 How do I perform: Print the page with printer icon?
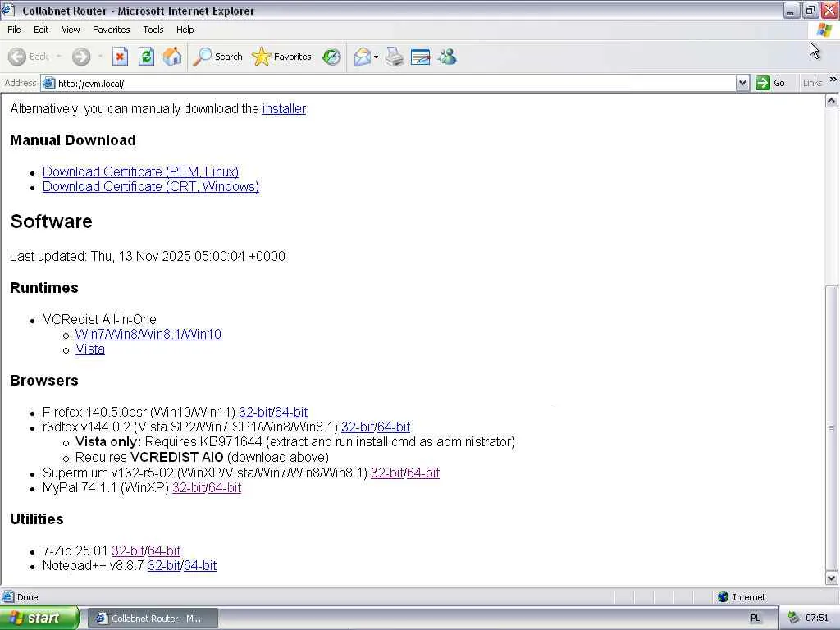tap(395, 57)
